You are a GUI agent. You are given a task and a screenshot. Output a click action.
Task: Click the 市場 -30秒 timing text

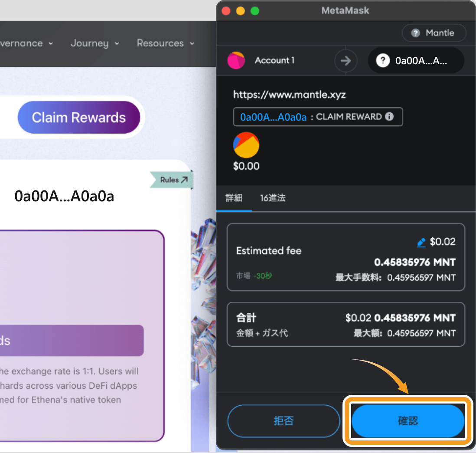tap(254, 276)
